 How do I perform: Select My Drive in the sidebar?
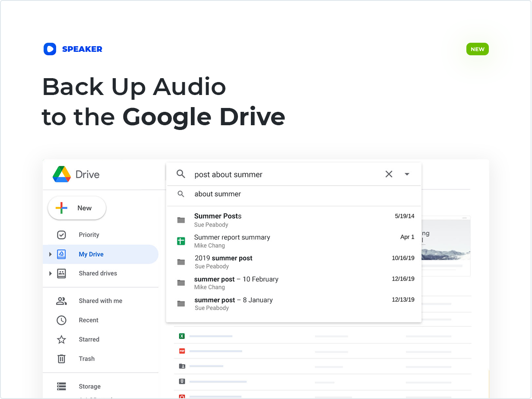coord(101,254)
